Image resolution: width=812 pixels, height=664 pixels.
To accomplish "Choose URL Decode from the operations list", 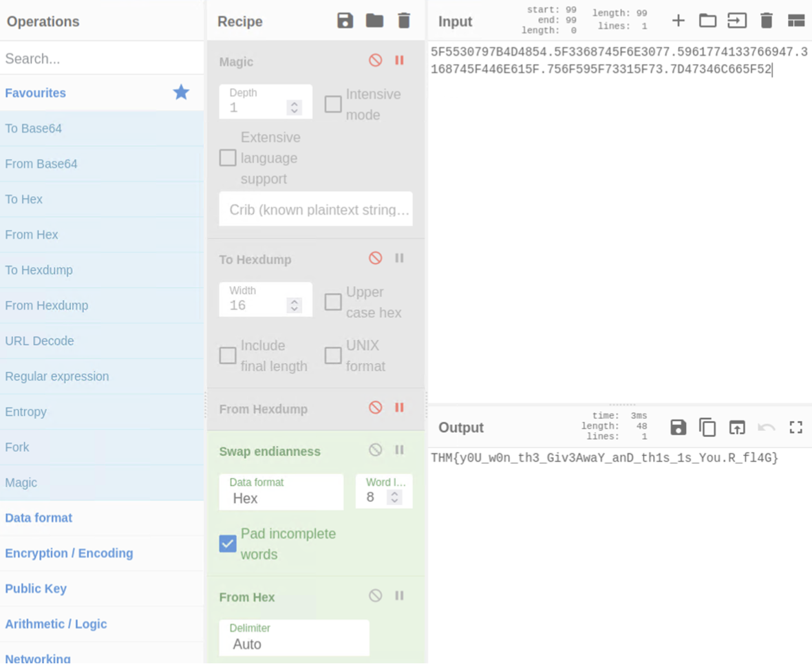I will coord(39,341).
